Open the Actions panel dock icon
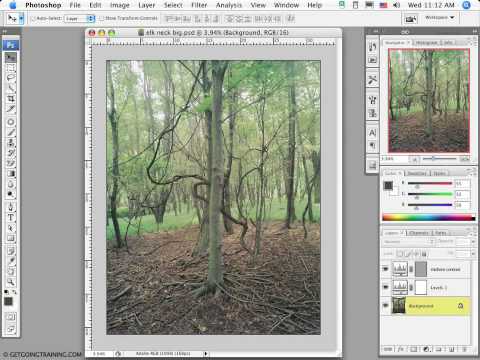Screen dimensions: 480x360 [372, 60]
